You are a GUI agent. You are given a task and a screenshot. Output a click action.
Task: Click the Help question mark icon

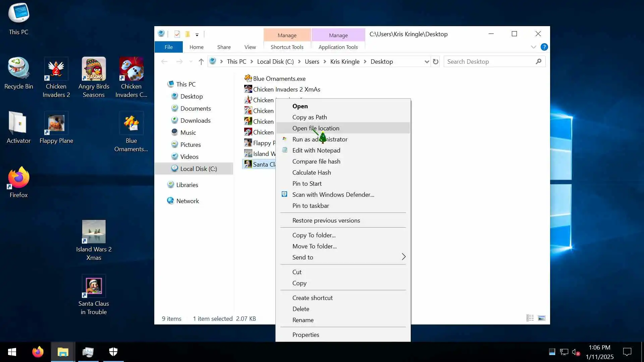544,47
